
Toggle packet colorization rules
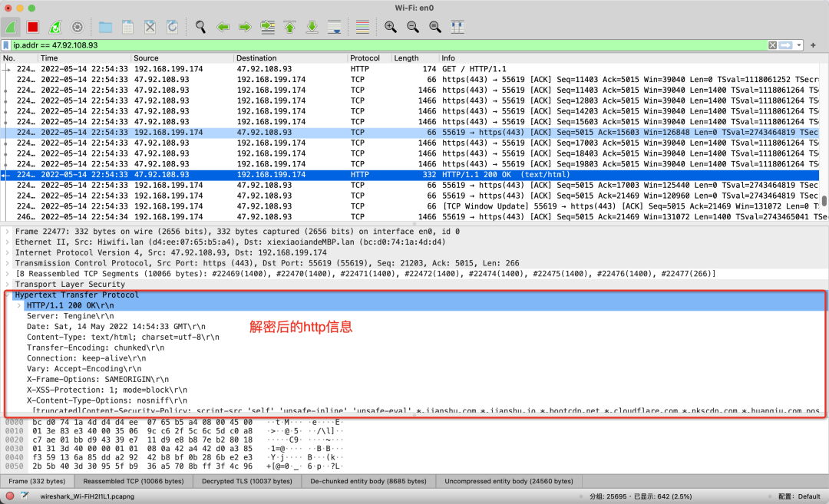pos(362,27)
